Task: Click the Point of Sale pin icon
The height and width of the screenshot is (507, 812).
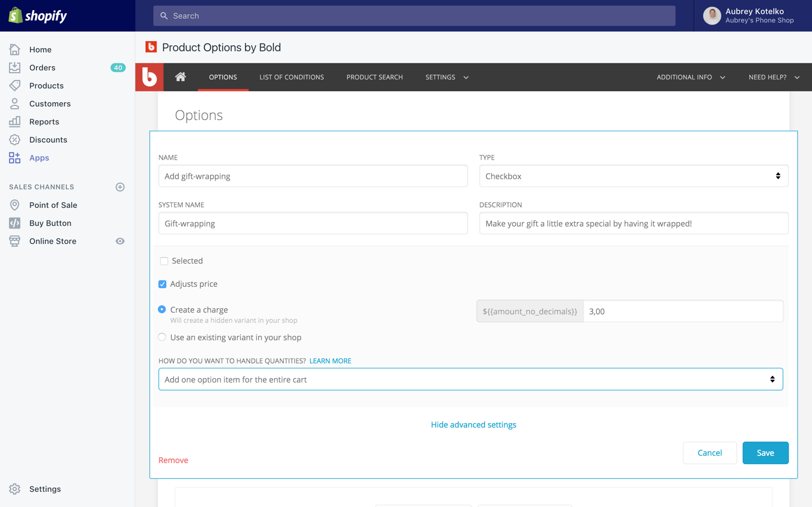Action: [15, 205]
